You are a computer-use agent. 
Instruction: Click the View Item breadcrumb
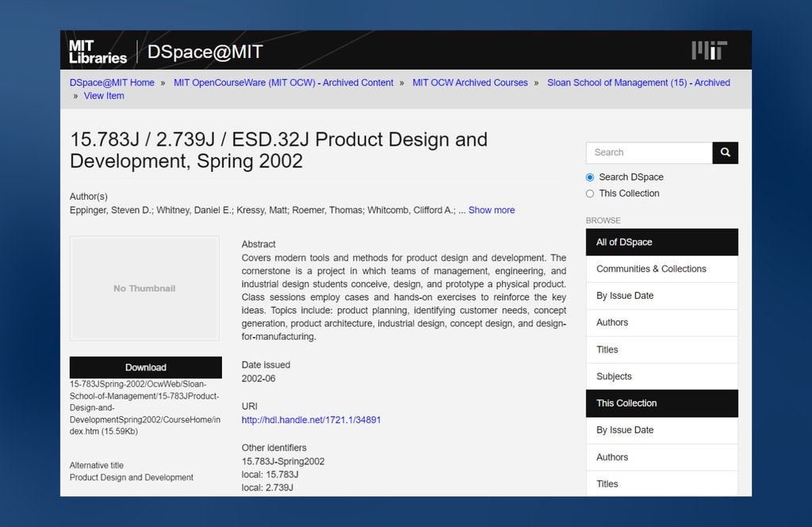[104, 96]
